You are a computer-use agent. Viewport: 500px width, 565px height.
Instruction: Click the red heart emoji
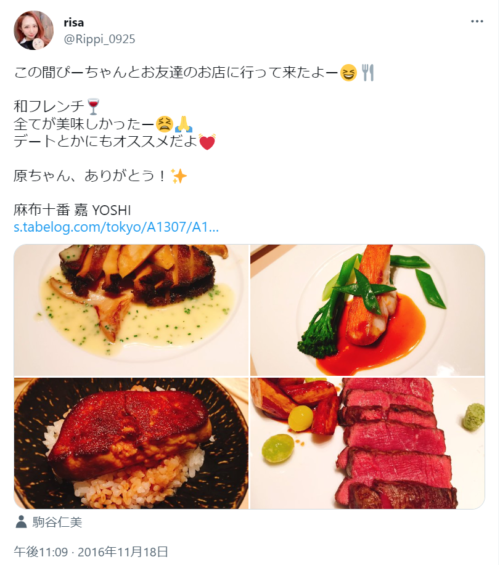point(207,142)
